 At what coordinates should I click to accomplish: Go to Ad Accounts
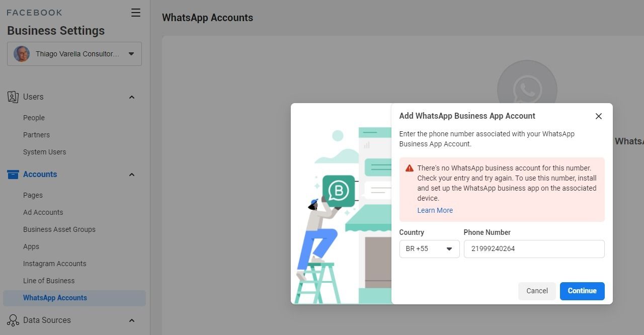[x=43, y=212]
